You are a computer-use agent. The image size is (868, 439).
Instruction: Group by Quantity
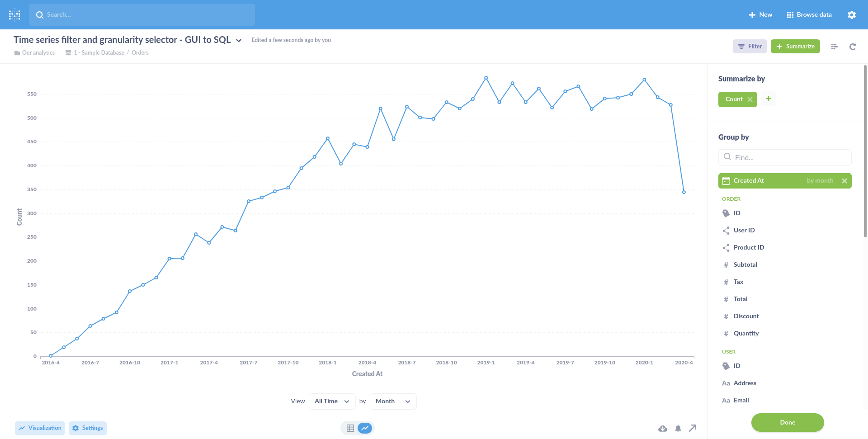(785, 333)
